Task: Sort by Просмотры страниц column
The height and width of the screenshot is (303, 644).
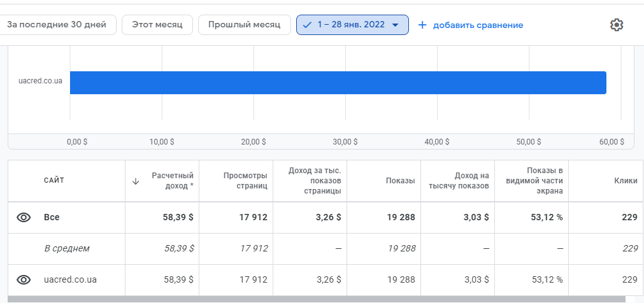Action: [x=246, y=181]
